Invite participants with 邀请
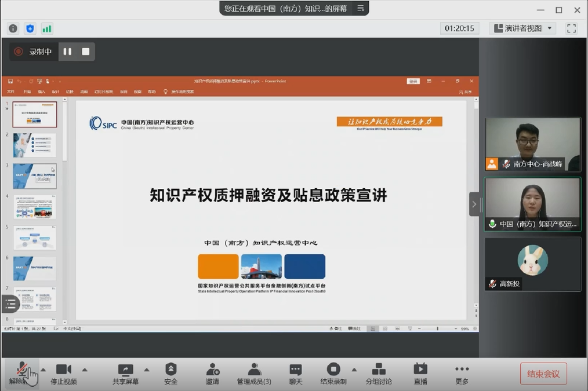Viewport: 588px width, 391px height. pyautogui.click(x=212, y=374)
